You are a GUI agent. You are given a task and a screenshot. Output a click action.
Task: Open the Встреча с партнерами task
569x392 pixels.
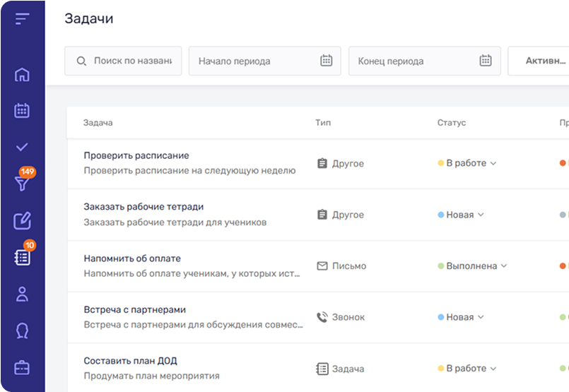(135, 310)
